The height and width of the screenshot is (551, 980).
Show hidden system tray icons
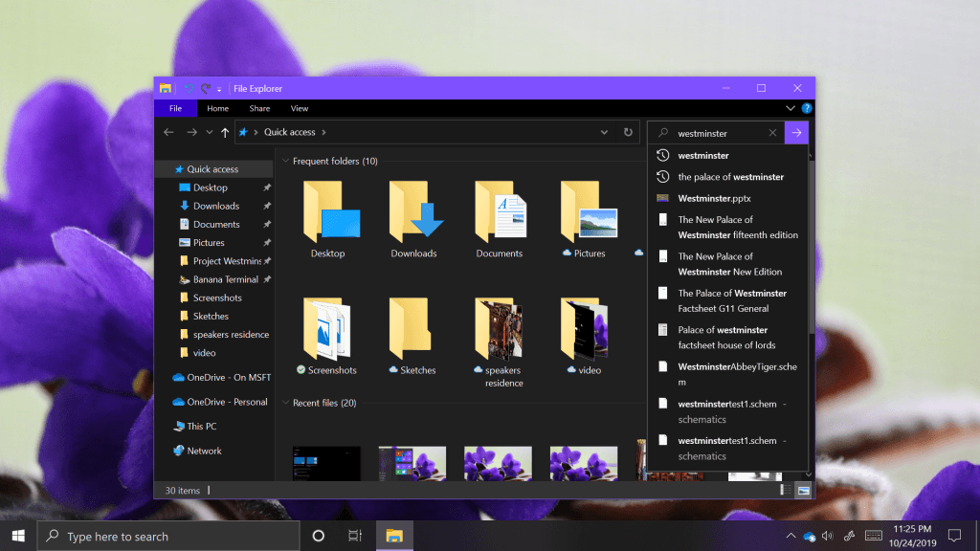pos(791,536)
